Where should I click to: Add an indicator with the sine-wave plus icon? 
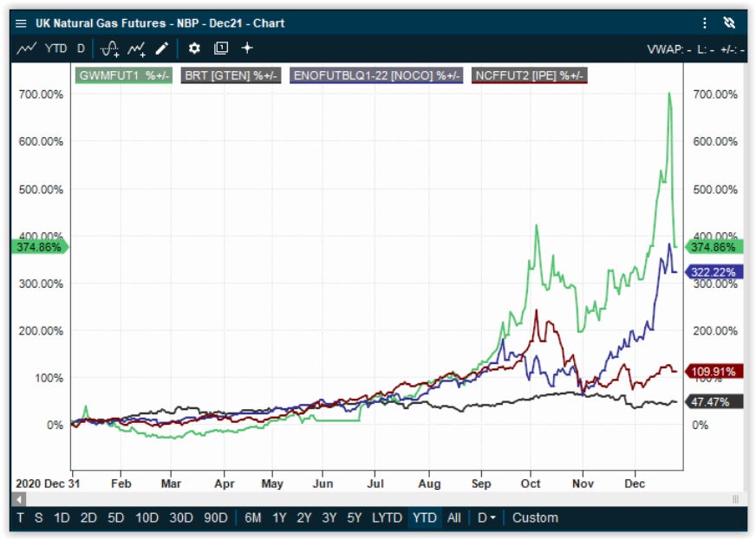click(110, 49)
